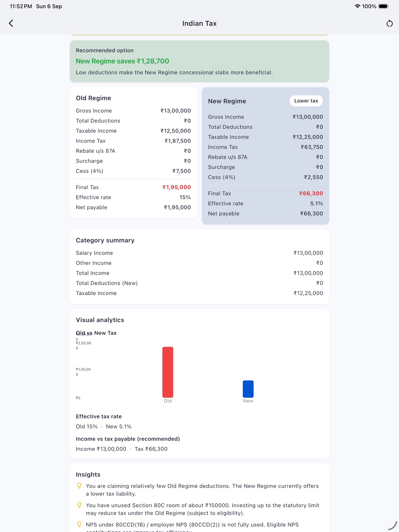The height and width of the screenshot is (532, 399).
Task: Tap the "Old Regime" card heading
Action: pos(93,98)
